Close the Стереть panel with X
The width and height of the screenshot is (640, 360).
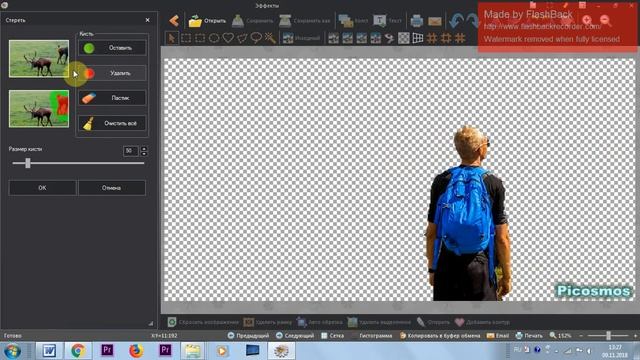[x=148, y=20]
